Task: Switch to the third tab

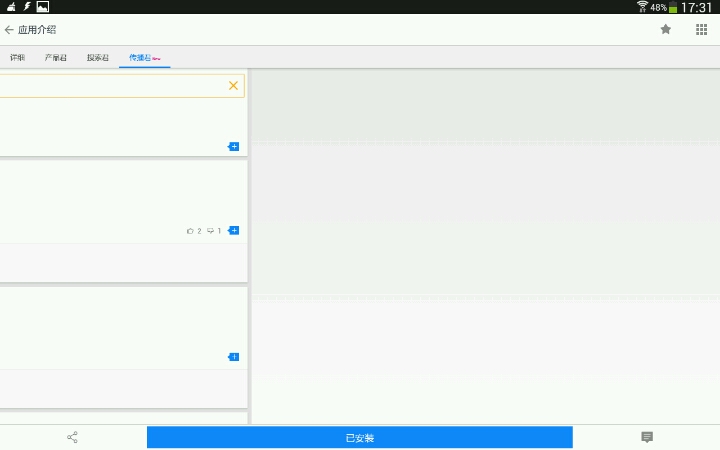Action: point(98,58)
